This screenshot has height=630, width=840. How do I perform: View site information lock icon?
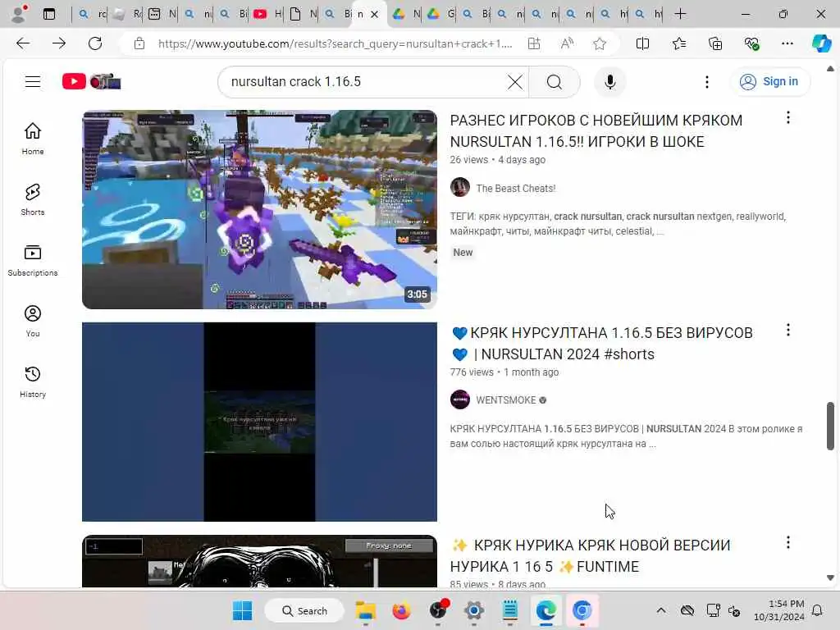[139, 43]
